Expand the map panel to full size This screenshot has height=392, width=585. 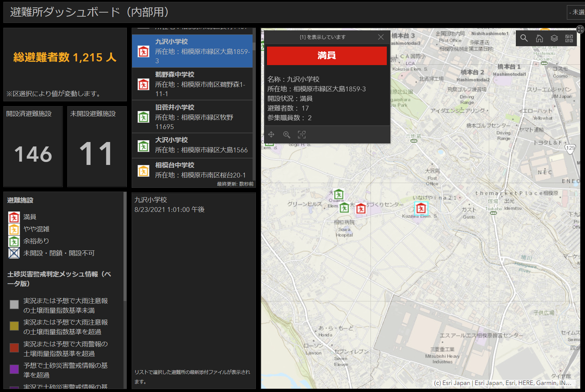point(580,29)
